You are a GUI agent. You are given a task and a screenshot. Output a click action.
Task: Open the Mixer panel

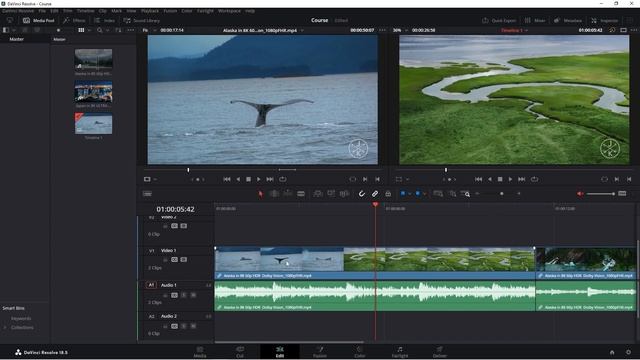click(x=535, y=20)
